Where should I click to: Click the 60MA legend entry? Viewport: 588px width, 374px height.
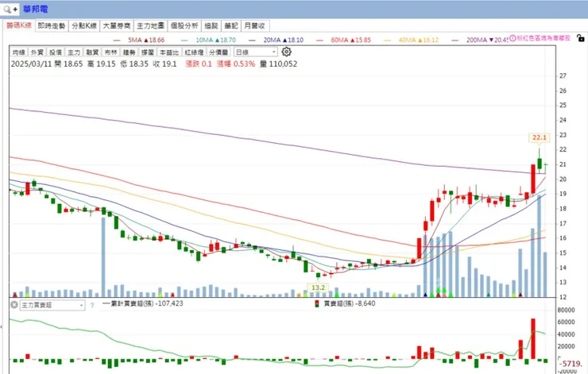[343, 40]
